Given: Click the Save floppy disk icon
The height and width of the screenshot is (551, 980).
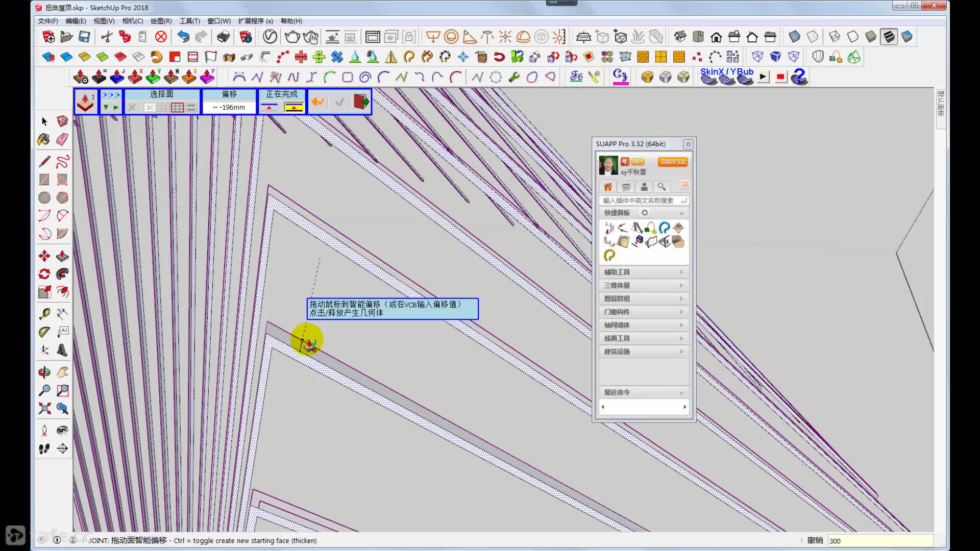Looking at the screenshot, I should point(84,37).
